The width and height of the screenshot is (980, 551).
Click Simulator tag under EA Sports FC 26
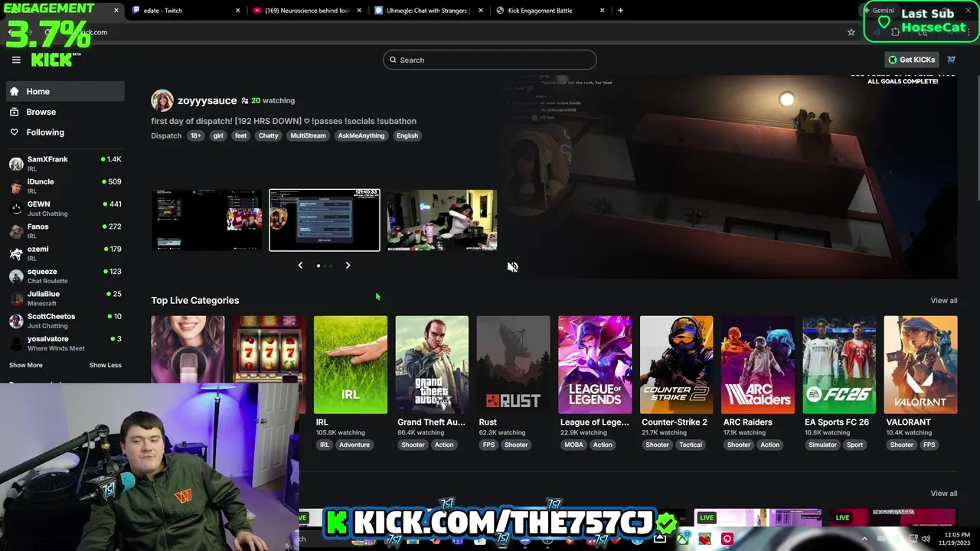[x=823, y=445]
